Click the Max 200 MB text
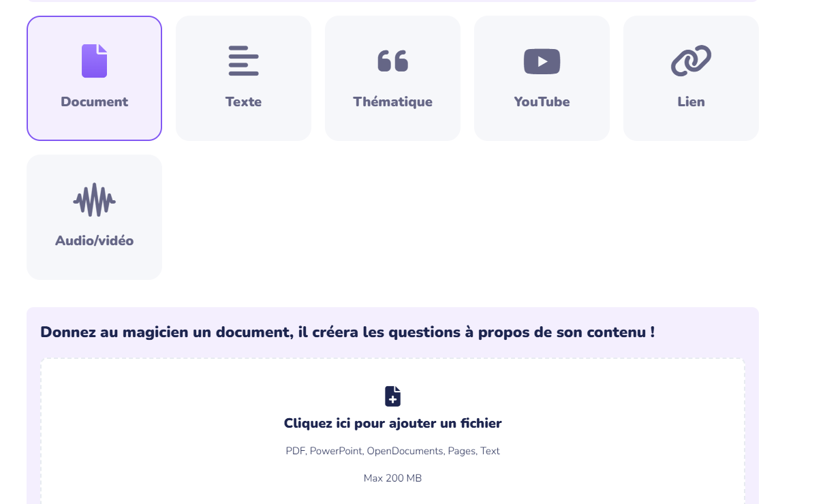 tap(392, 478)
